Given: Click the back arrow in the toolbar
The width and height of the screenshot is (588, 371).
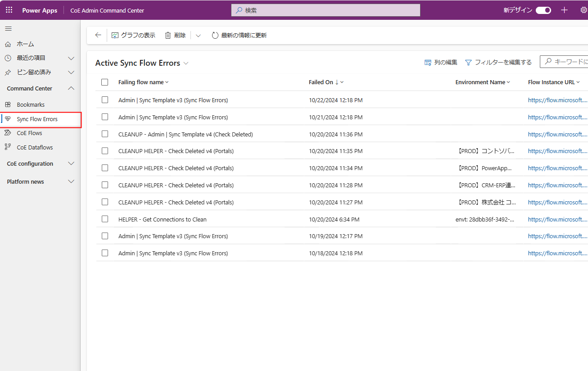Looking at the screenshot, I should click(98, 35).
